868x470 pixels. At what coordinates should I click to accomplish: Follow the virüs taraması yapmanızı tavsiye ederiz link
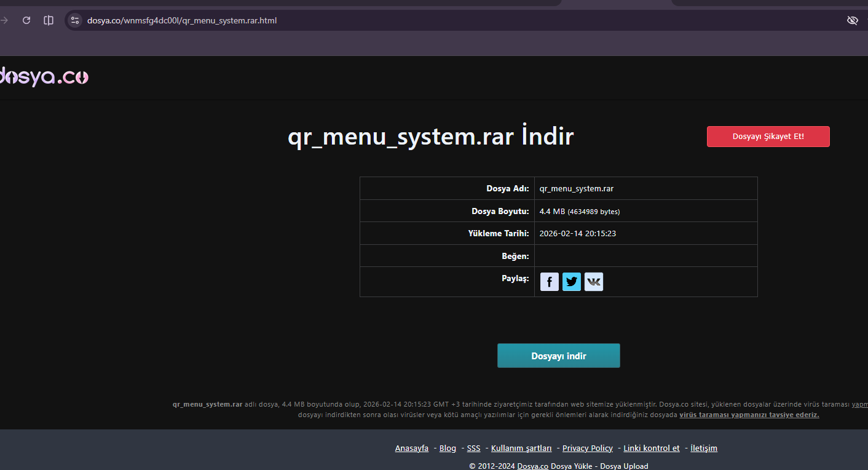(749, 415)
